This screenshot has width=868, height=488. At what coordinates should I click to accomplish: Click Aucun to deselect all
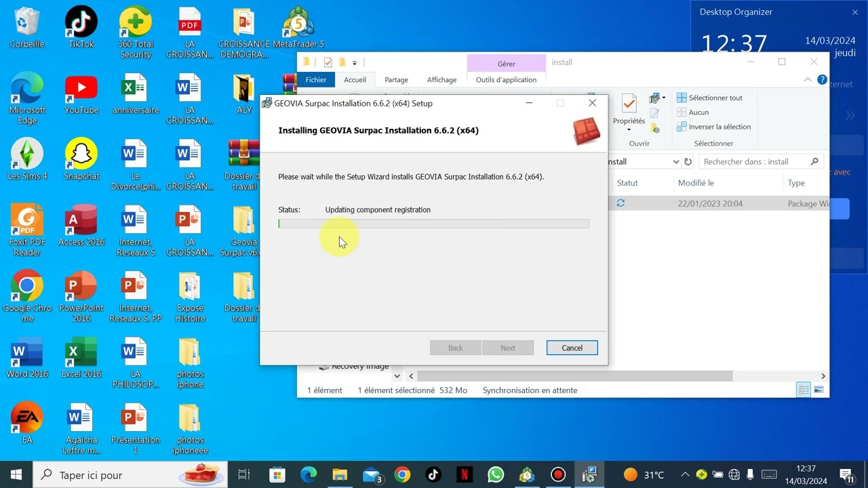693,112
